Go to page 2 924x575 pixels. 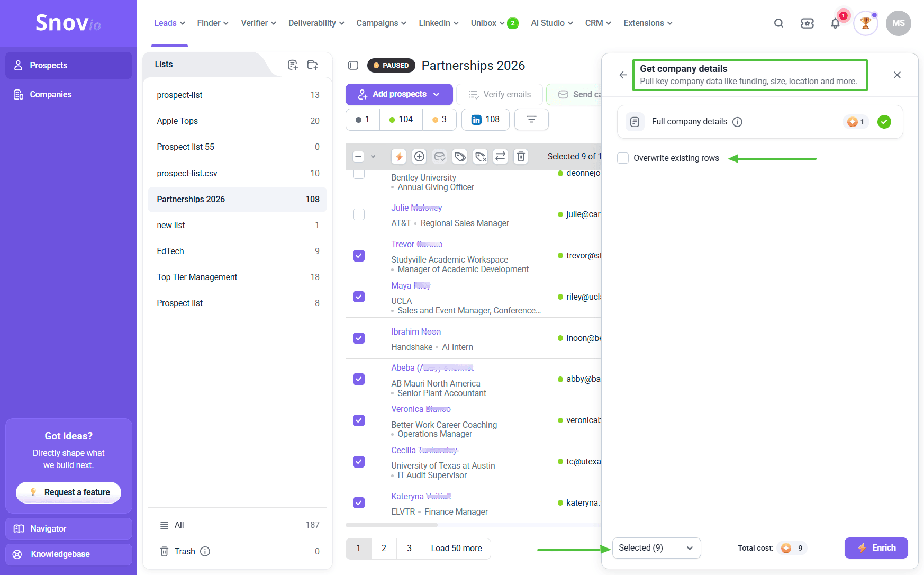(x=384, y=549)
